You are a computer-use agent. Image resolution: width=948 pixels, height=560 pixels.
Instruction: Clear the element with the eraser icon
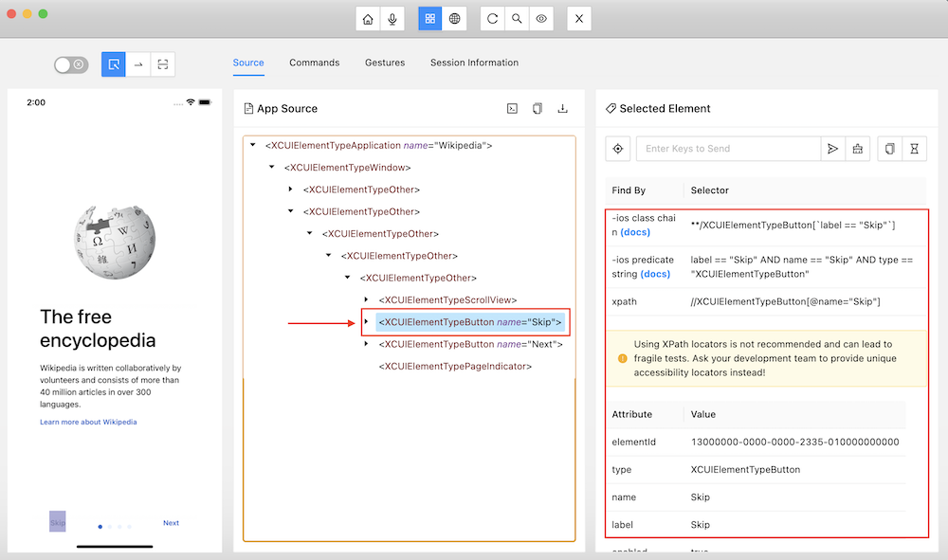[x=858, y=149]
